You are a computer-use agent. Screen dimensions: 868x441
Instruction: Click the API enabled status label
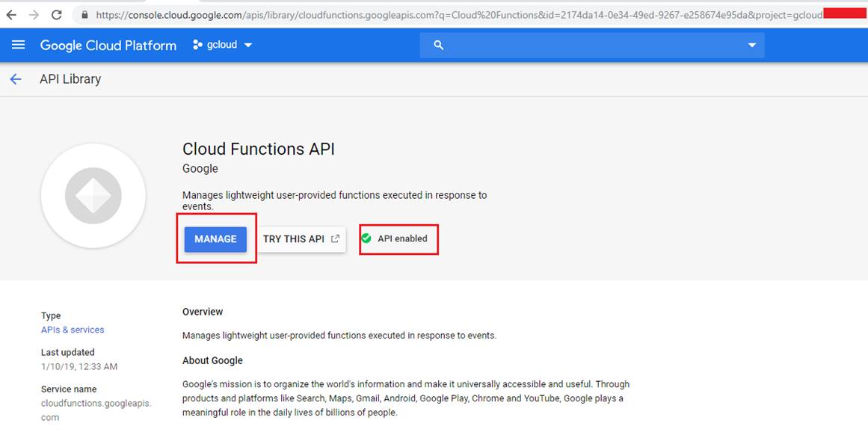[402, 238]
